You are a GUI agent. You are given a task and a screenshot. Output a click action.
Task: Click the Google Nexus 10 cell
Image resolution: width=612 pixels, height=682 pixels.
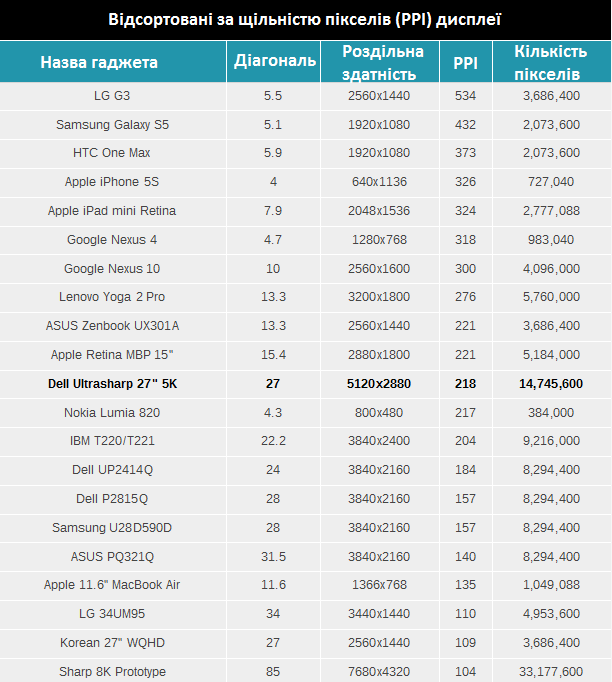coord(112,269)
